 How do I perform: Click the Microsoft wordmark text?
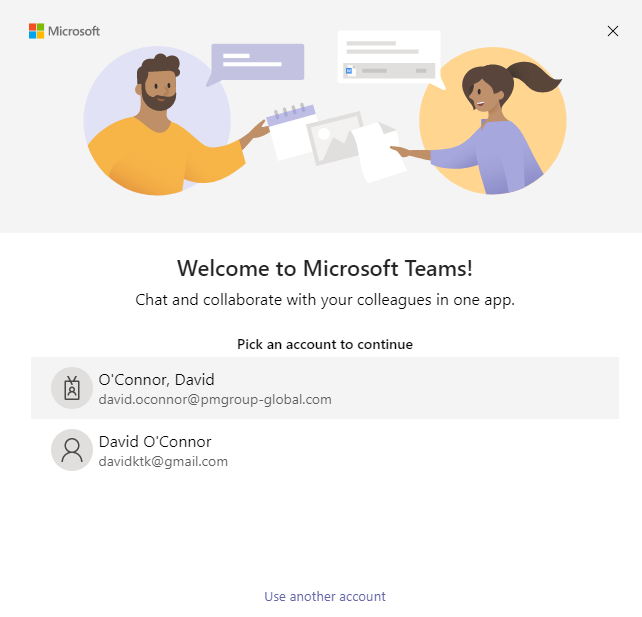click(74, 31)
